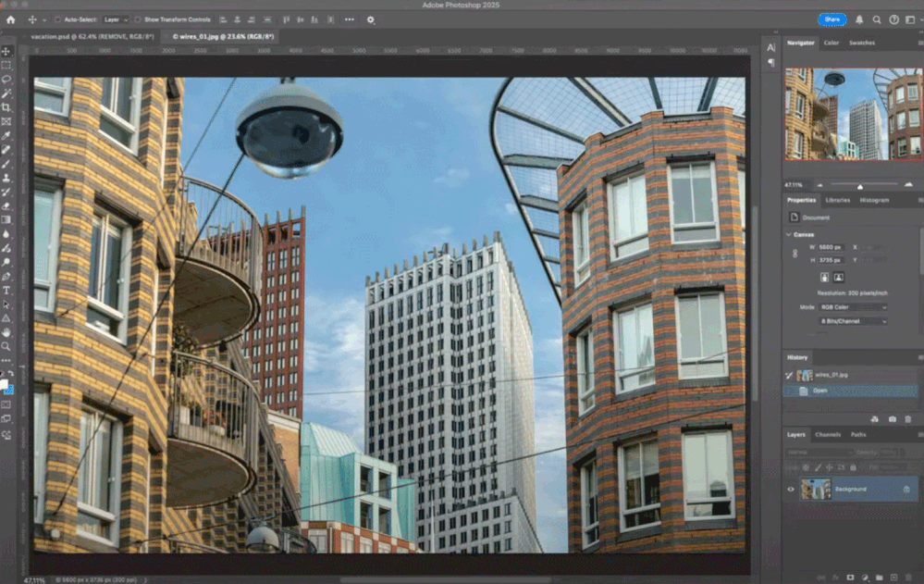Hide the Background layer eye icon

pos(791,489)
